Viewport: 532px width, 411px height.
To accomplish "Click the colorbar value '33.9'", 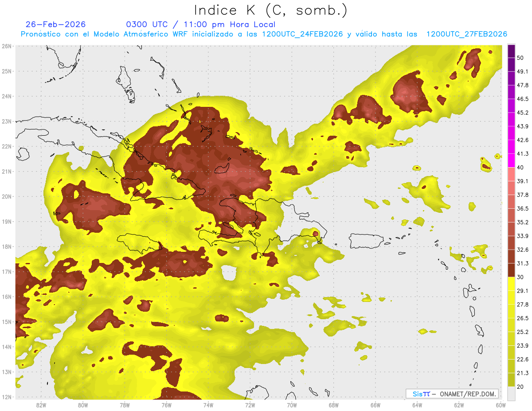I will tap(522, 236).
